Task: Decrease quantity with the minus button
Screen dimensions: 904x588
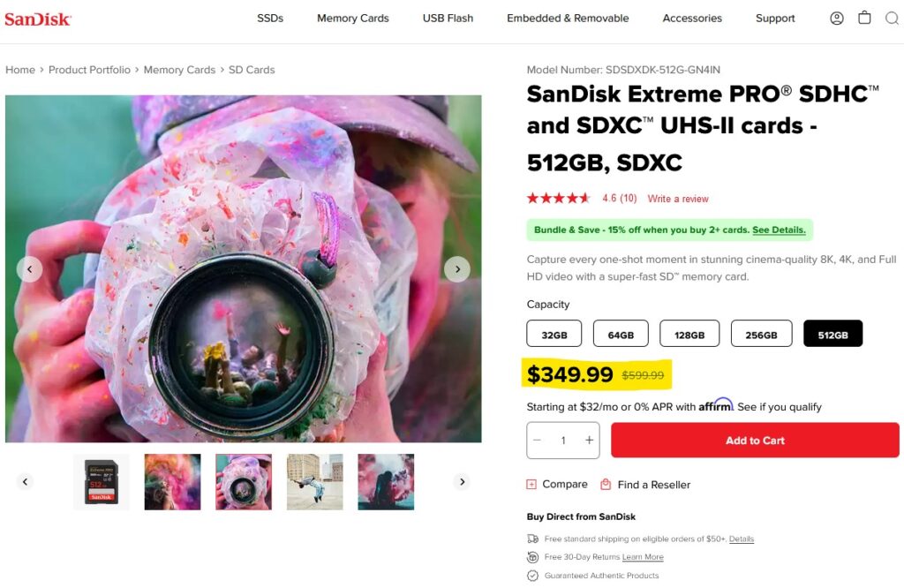Action: point(537,441)
